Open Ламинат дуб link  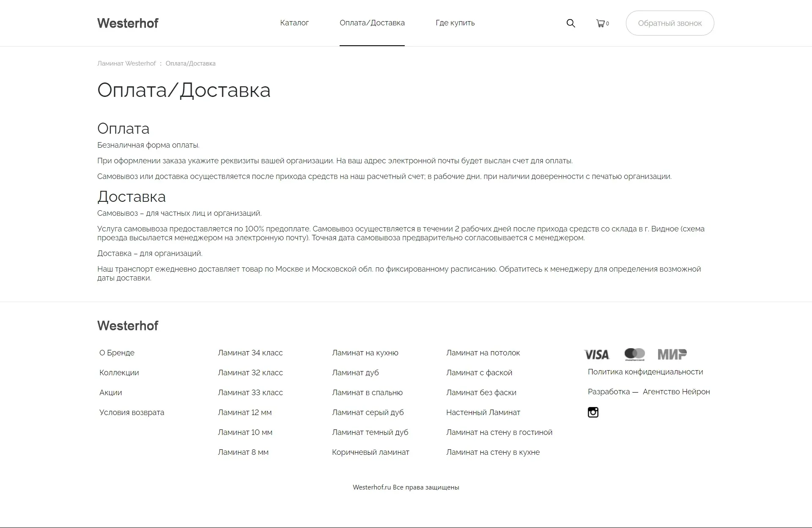click(355, 373)
